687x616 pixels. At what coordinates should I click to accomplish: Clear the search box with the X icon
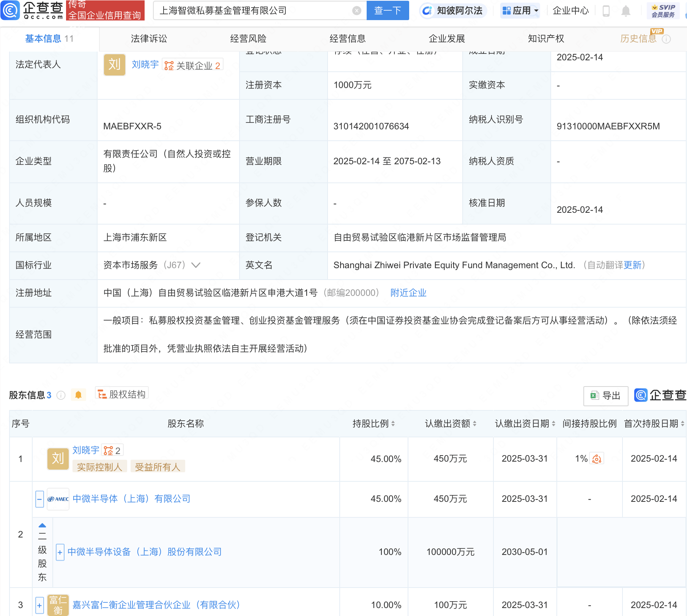[x=356, y=11]
